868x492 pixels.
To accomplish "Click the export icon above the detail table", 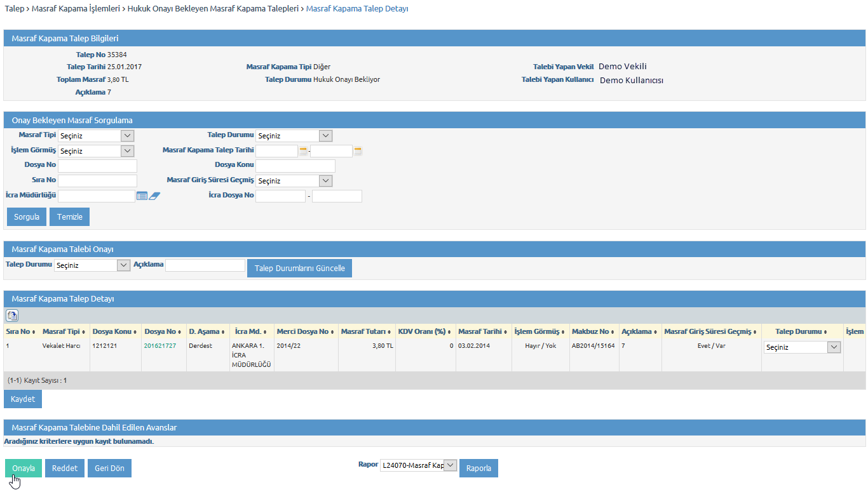I will (x=12, y=316).
